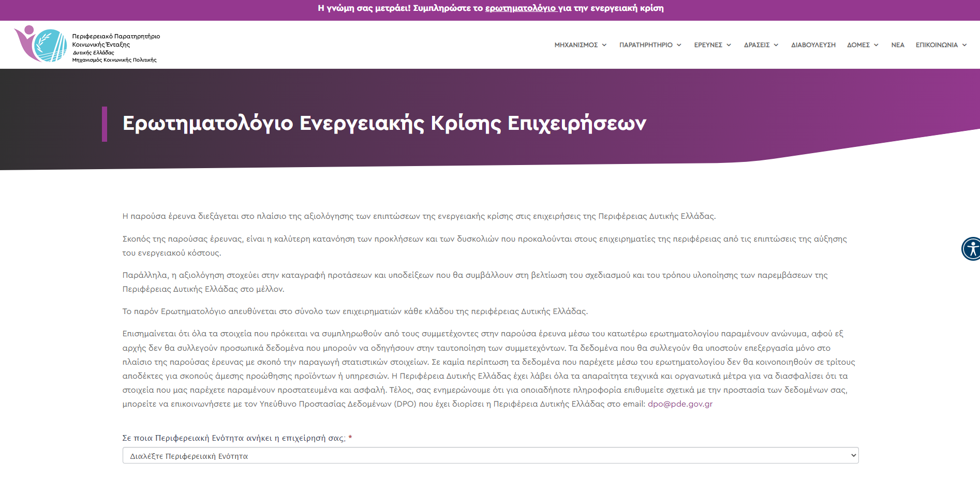Expand the ΔΟΜΕΣ chevron arrow
This screenshot has width=980, height=478.
pyautogui.click(x=876, y=45)
